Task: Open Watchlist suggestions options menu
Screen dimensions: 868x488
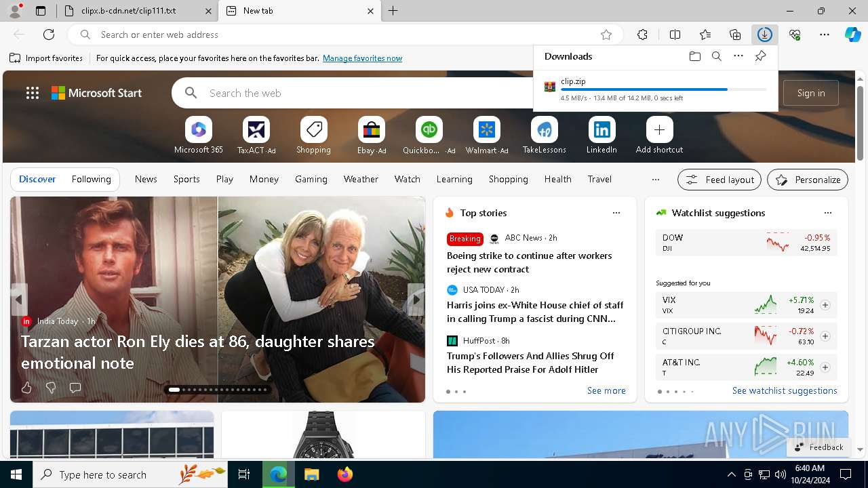Action: tap(828, 213)
